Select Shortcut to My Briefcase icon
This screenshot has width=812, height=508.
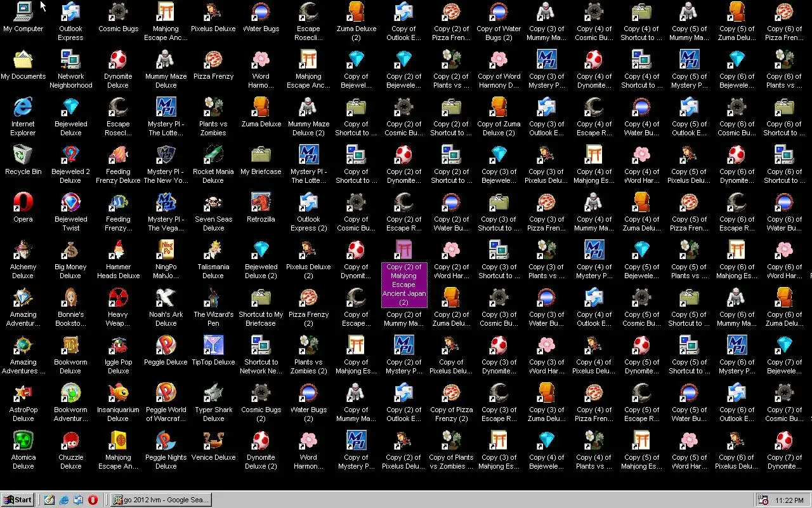(261, 308)
